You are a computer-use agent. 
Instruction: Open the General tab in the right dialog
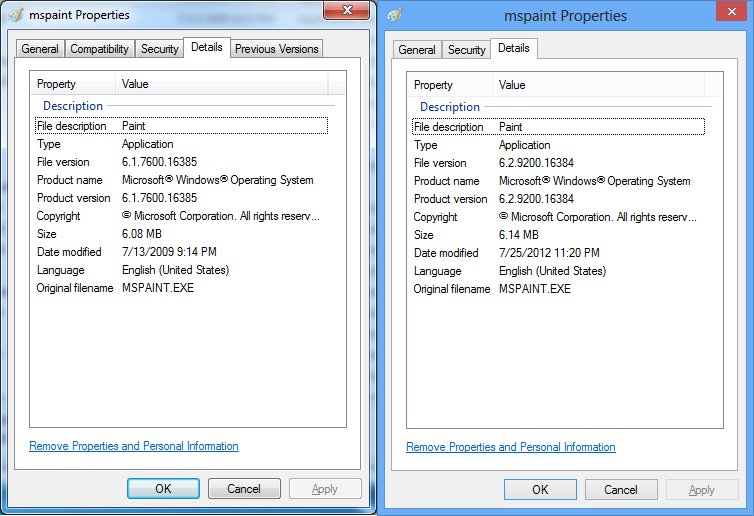click(x=417, y=50)
